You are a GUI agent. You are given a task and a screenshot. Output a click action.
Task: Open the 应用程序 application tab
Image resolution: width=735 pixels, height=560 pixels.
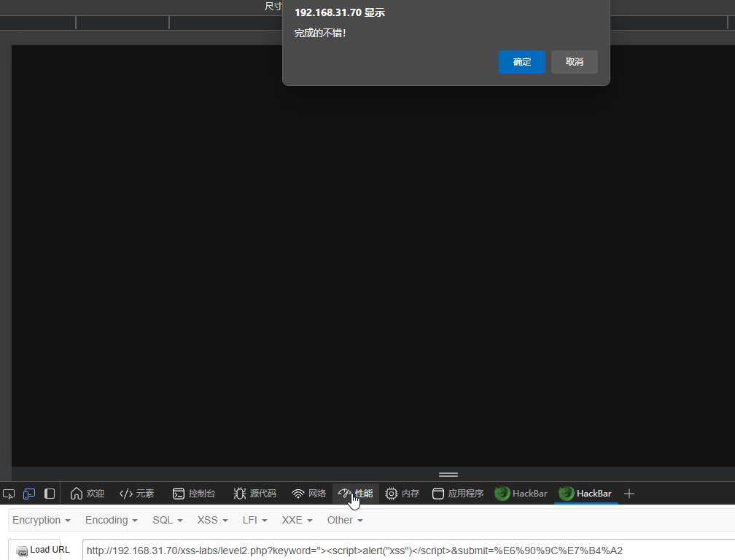click(x=457, y=494)
